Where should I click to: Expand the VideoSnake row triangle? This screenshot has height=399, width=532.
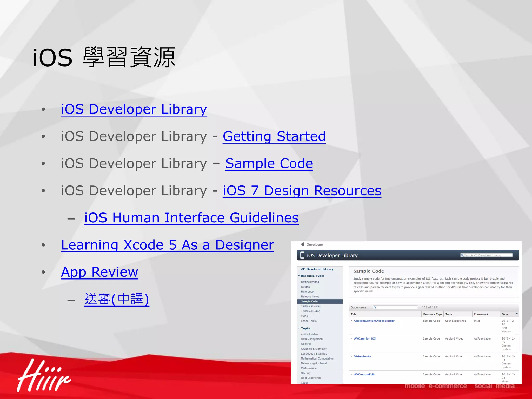pyautogui.click(x=351, y=356)
